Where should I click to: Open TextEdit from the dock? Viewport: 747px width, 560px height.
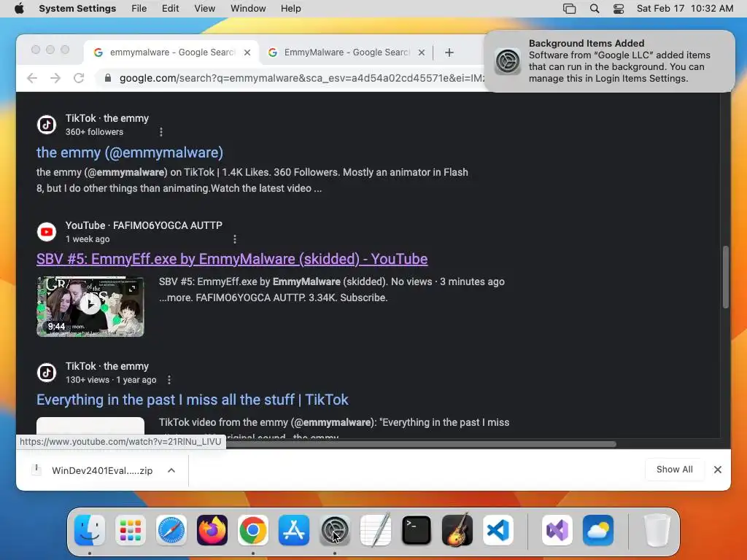(x=376, y=530)
